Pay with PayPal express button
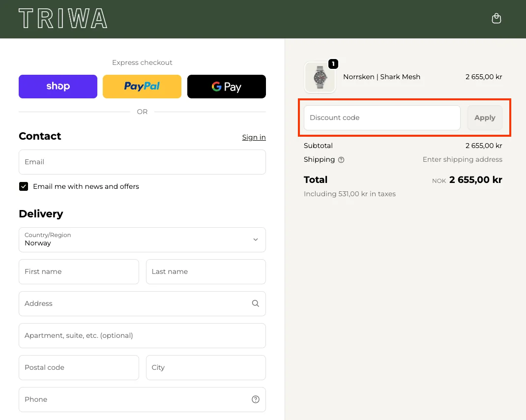 pos(142,87)
